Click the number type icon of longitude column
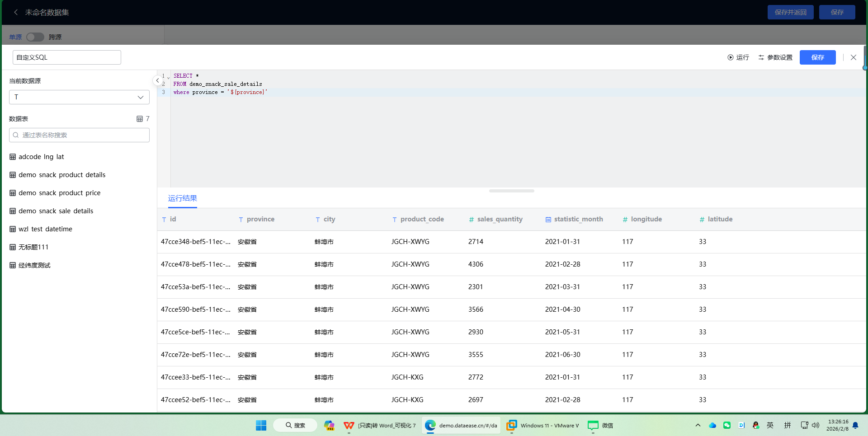The width and height of the screenshot is (868, 436). pos(625,220)
